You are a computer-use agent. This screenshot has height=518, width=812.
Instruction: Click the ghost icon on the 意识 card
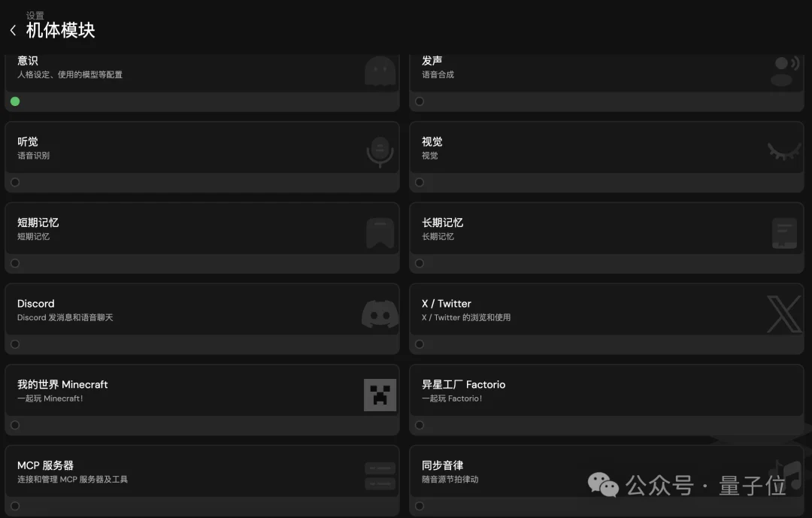(x=379, y=71)
